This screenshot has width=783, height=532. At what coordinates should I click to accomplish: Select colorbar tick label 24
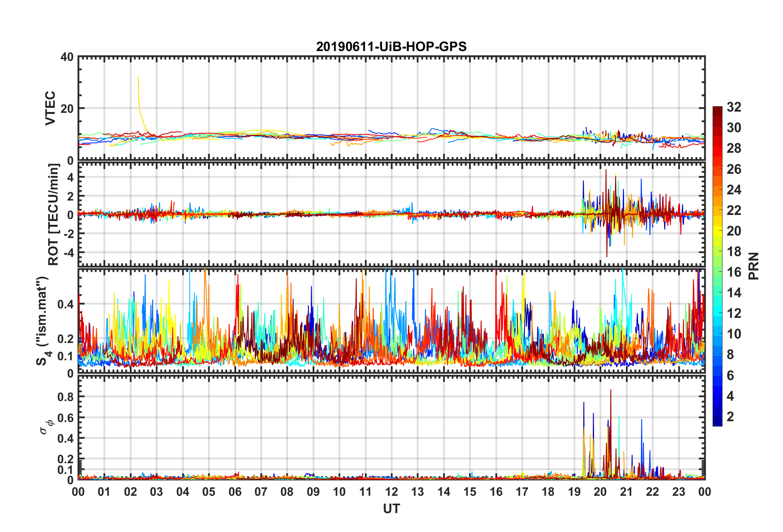pos(734,189)
